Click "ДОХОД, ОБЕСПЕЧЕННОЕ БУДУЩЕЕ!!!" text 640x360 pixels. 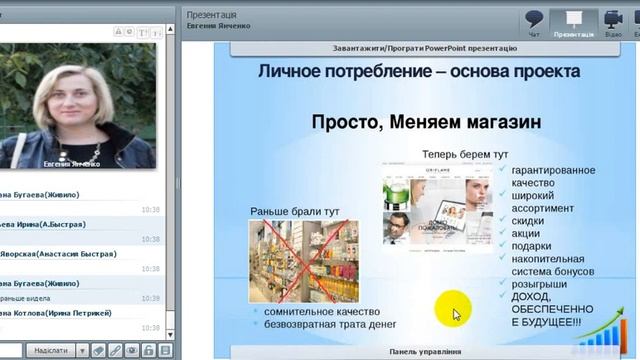point(552,309)
